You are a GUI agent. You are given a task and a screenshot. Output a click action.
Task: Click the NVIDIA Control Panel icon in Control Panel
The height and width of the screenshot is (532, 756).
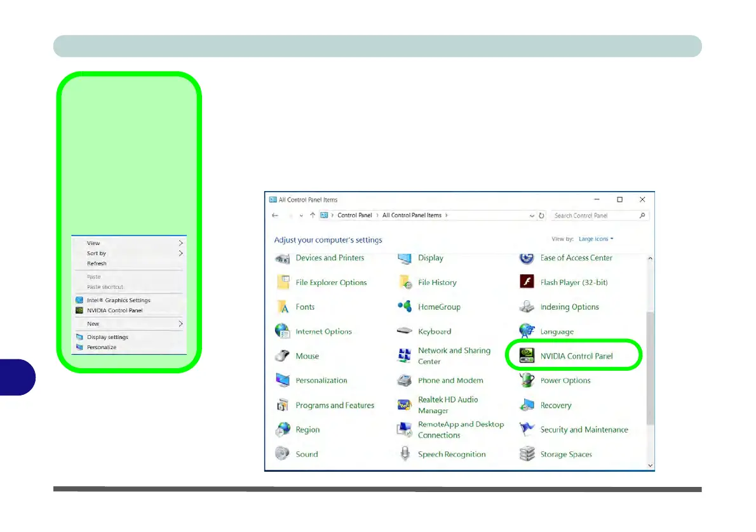(527, 356)
